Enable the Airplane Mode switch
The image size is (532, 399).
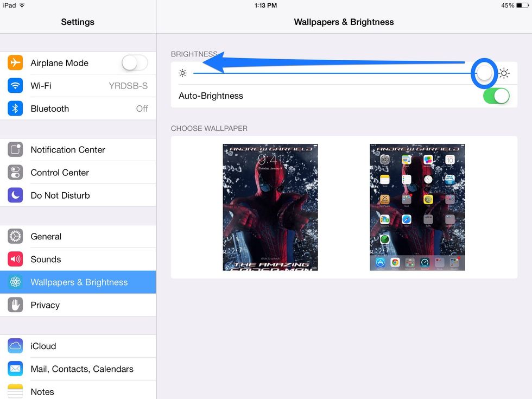click(134, 63)
